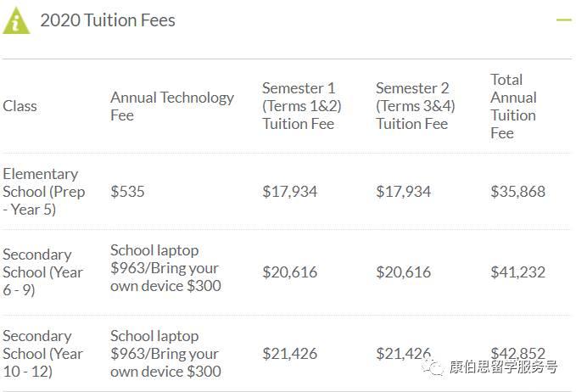
Task: Click the WeChat logo watermark icon
Action: click(434, 367)
